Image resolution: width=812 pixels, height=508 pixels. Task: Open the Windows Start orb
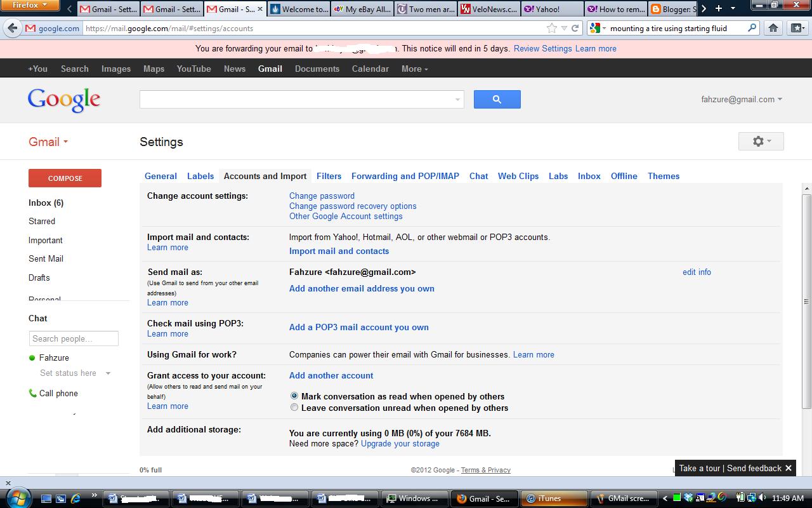coord(17,498)
